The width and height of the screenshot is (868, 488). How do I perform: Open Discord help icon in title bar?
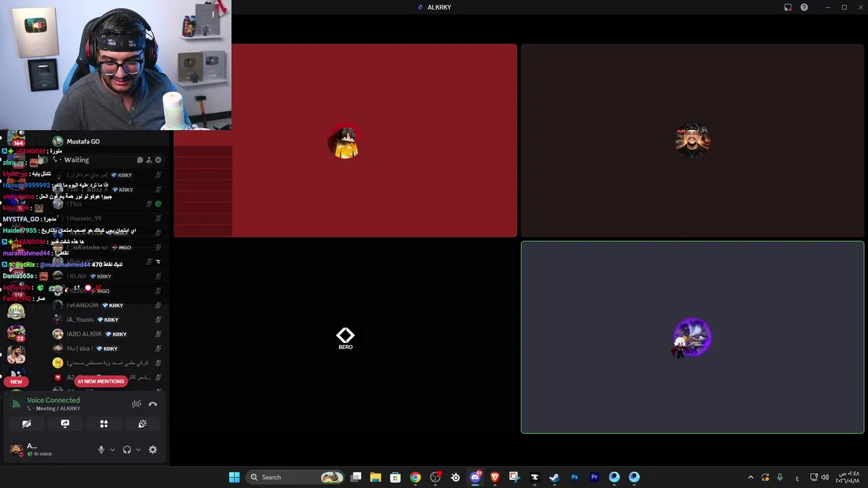(x=804, y=7)
